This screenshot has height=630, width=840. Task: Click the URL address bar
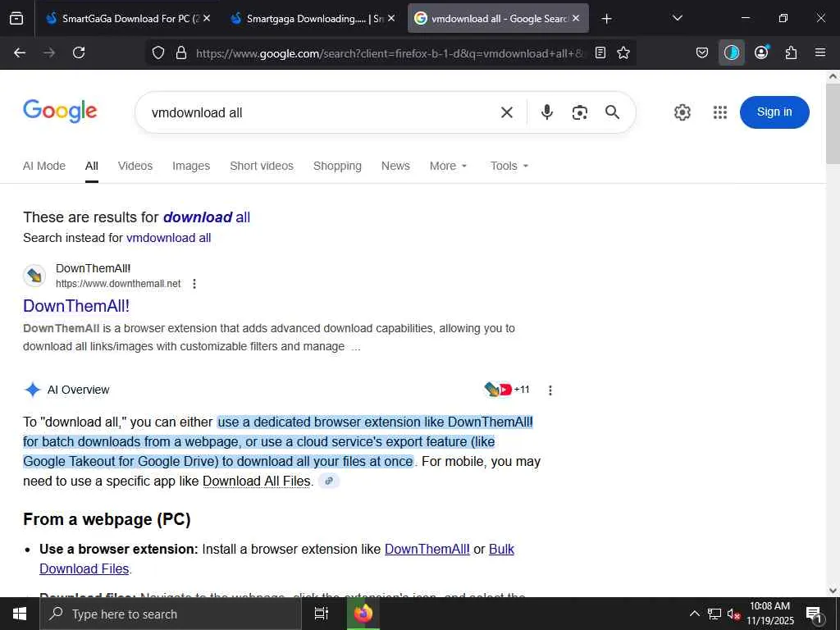tap(390, 52)
